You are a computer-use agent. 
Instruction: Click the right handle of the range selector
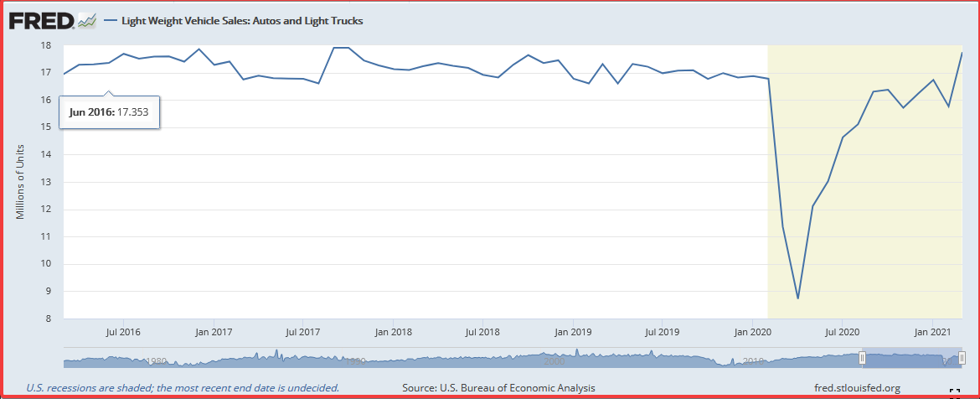pyautogui.click(x=962, y=360)
